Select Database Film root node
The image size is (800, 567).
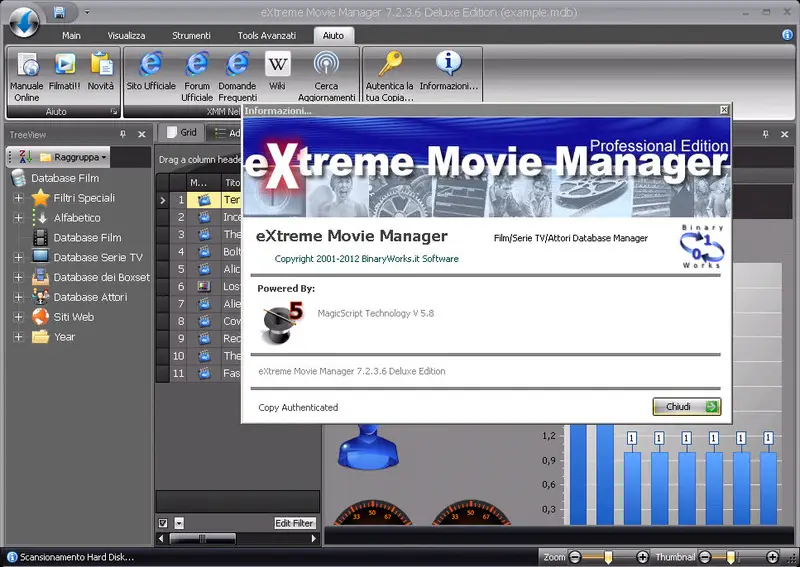click(55, 178)
